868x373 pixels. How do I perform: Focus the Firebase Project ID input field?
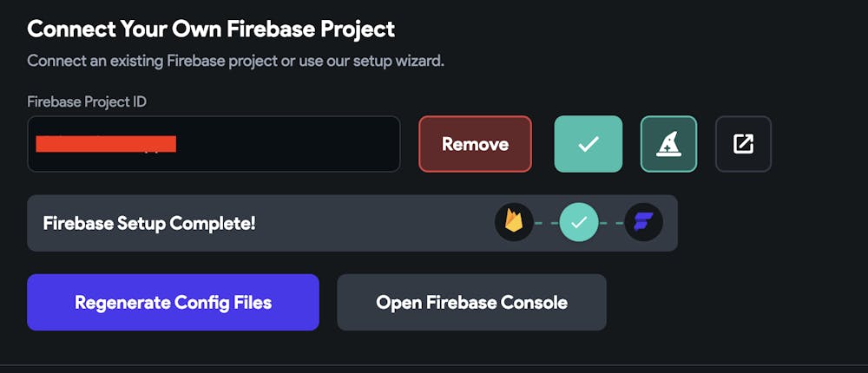click(286, 144)
